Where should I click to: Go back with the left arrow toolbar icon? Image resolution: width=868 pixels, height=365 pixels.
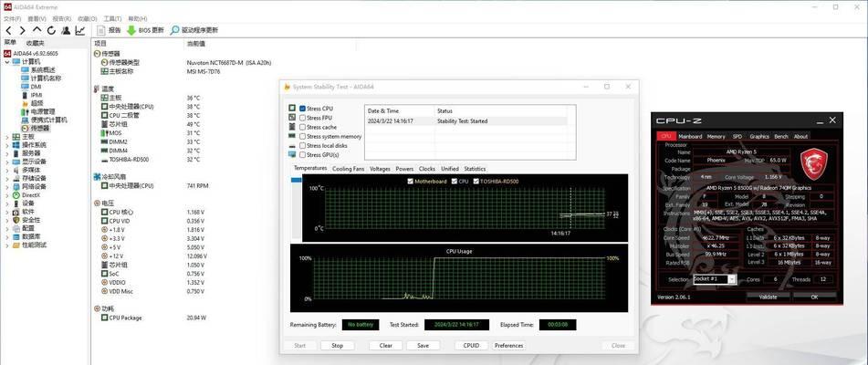(x=9, y=30)
